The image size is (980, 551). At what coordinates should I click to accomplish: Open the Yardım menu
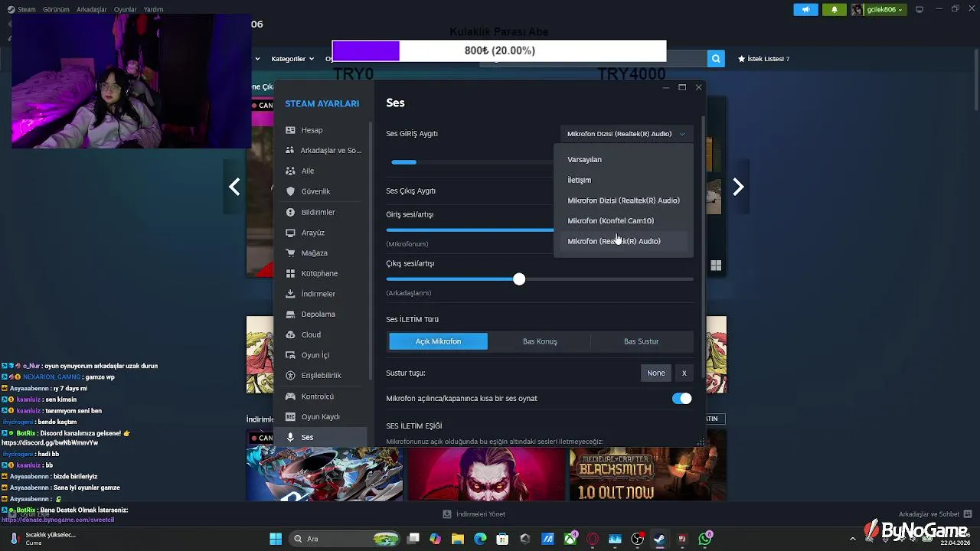pos(153,9)
